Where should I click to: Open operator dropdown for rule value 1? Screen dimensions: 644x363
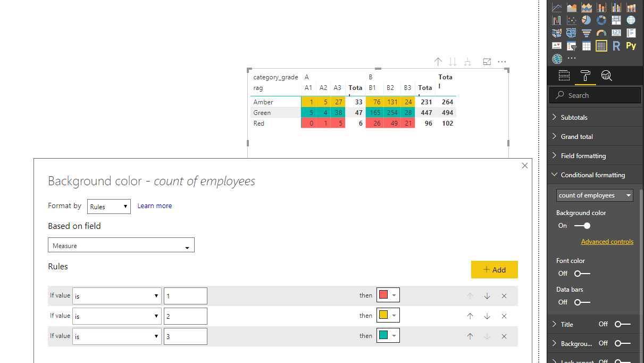[117, 296]
